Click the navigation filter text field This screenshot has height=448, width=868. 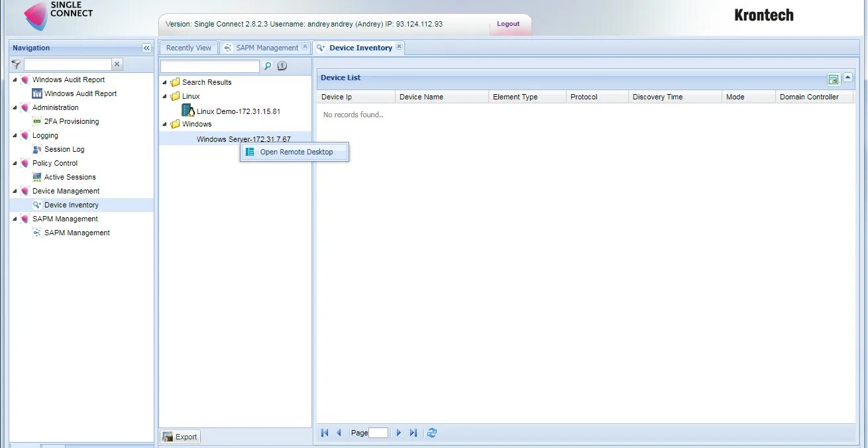point(68,64)
